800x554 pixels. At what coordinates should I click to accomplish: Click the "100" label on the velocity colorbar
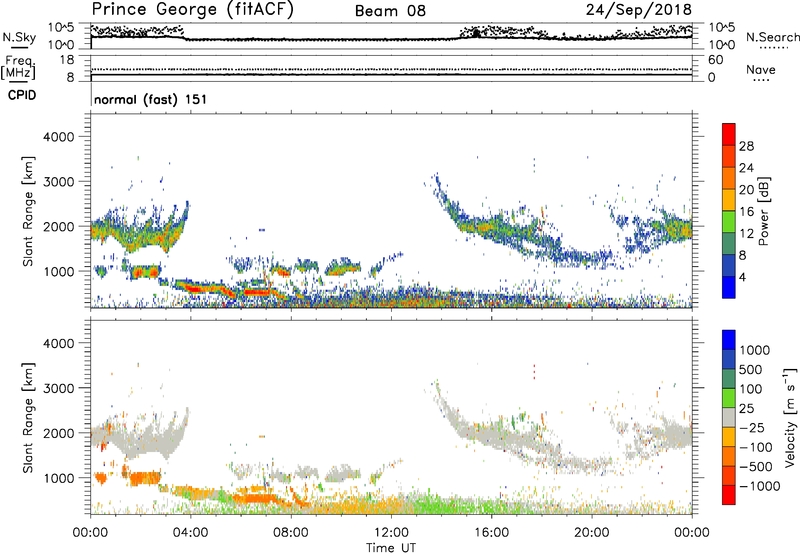[751, 389]
